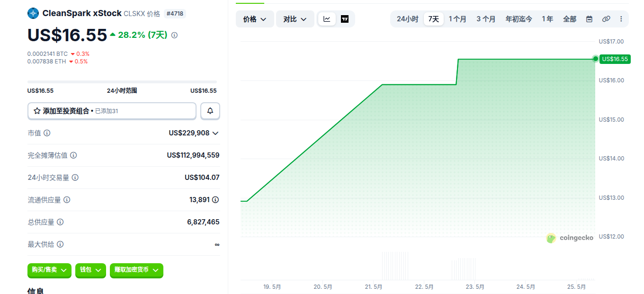Switch to TradingView chart icon
The height and width of the screenshot is (294, 644).
click(x=345, y=19)
